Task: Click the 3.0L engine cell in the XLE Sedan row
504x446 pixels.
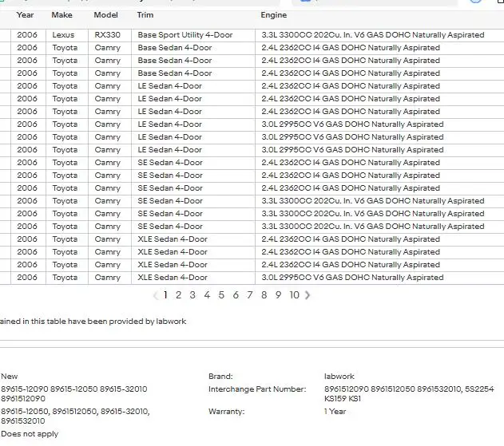Action: pos(379,278)
